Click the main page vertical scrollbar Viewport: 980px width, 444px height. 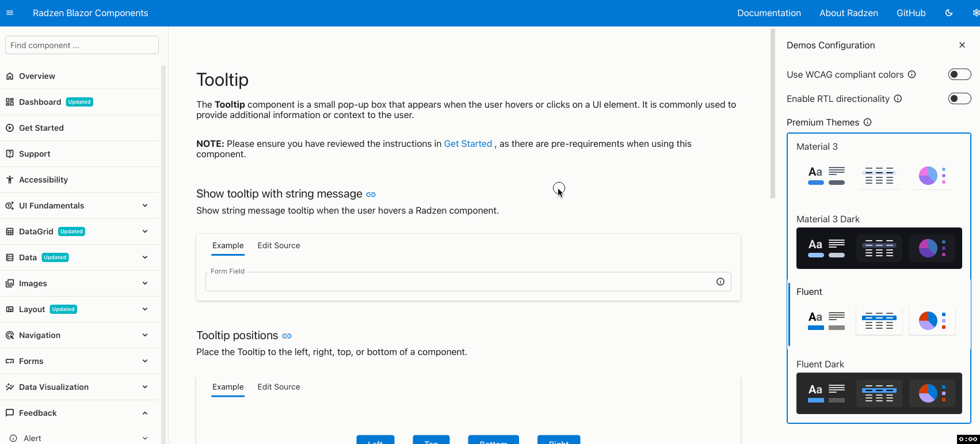tap(773, 113)
